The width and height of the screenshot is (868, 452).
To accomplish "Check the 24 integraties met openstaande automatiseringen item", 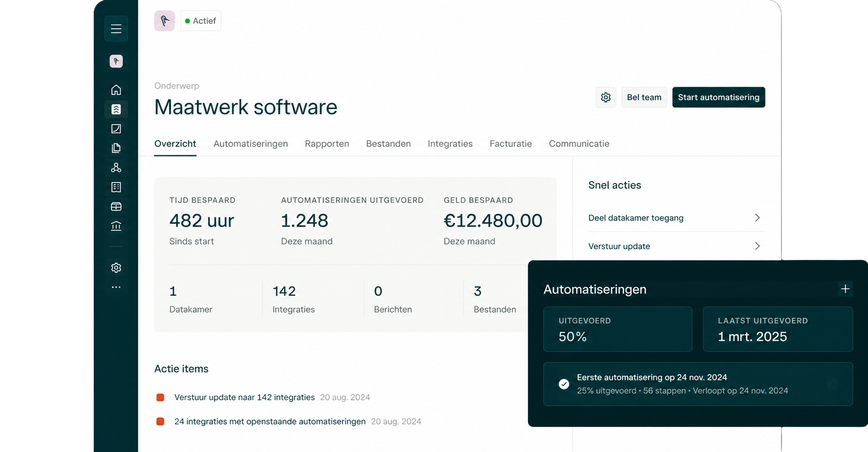I will [x=160, y=421].
